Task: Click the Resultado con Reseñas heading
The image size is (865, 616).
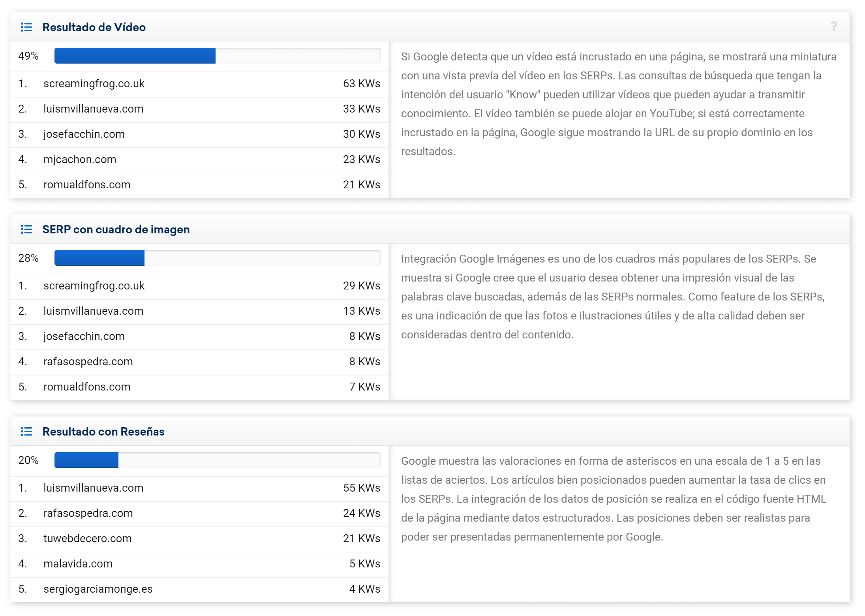Action: [103, 432]
